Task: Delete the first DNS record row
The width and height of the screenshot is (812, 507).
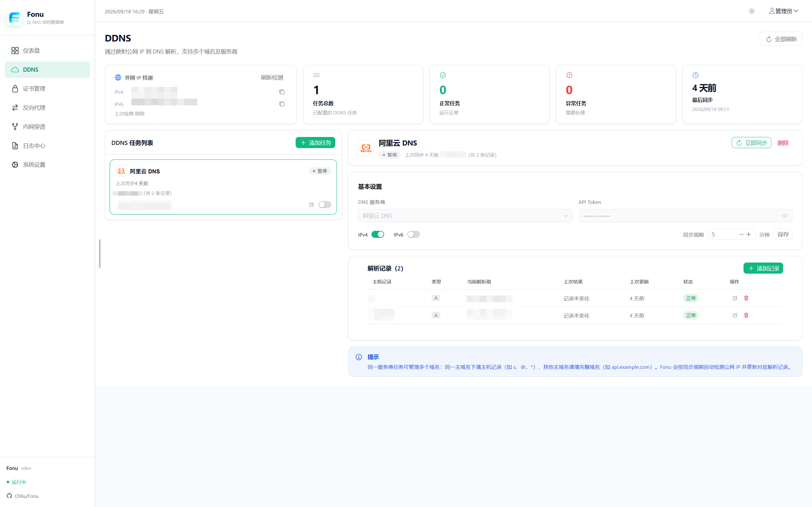Action: point(746,298)
